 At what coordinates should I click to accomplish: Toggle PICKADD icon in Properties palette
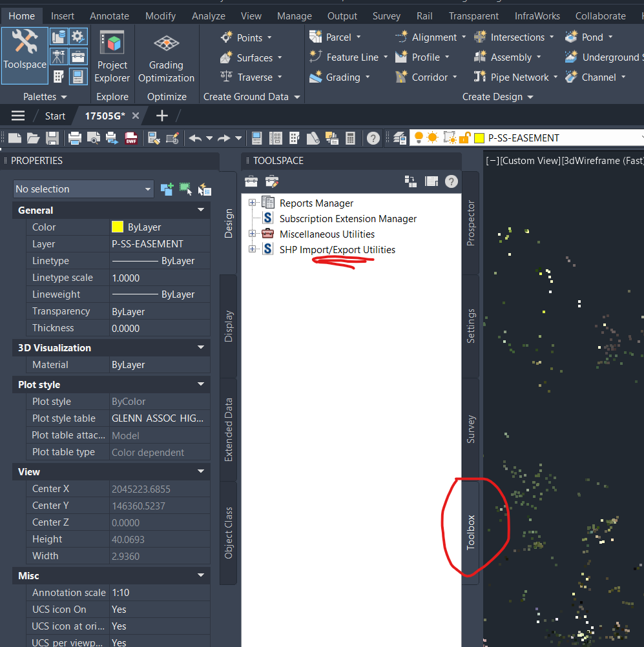click(167, 189)
